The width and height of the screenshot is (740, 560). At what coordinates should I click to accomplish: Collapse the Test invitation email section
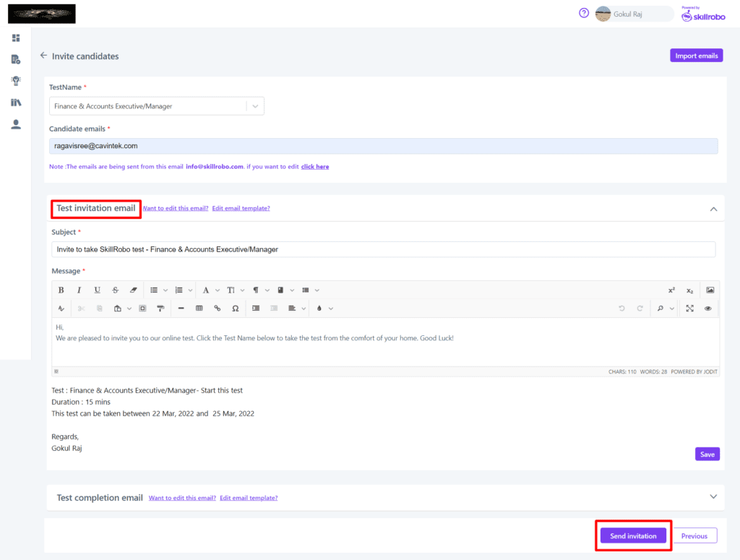click(x=713, y=209)
